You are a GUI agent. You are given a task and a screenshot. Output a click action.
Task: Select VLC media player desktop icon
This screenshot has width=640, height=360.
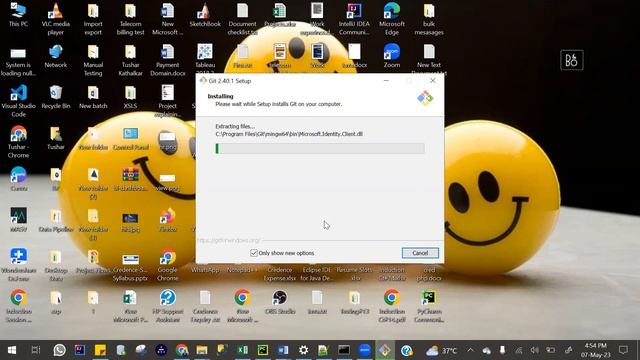click(x=56, y=19)
